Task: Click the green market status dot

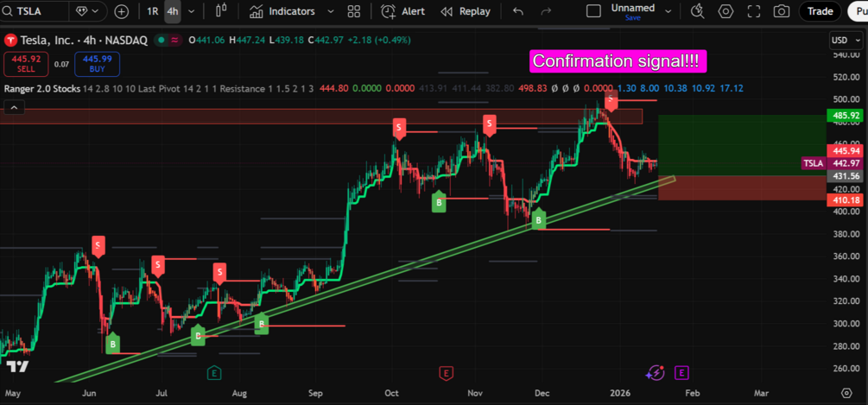Action: point(162,40)
